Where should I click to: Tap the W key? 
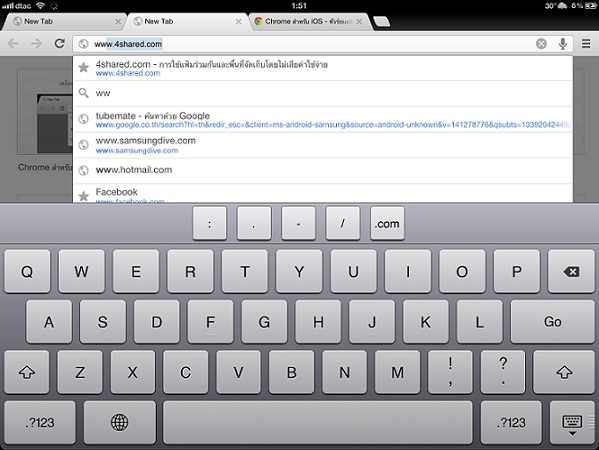click(x=81, y=272)
